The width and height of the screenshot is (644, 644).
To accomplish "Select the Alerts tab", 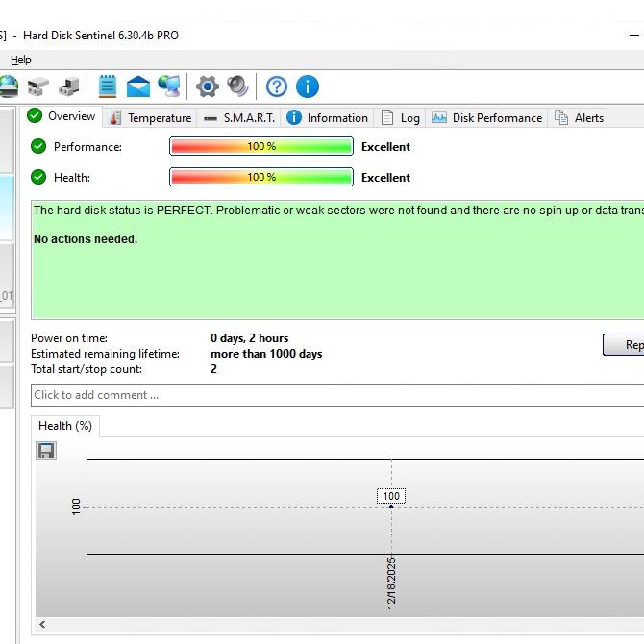I will tap(580, 117).
